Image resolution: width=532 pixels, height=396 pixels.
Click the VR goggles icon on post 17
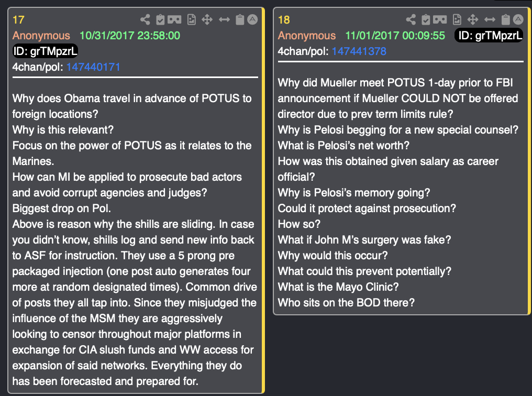pos(174,20)
